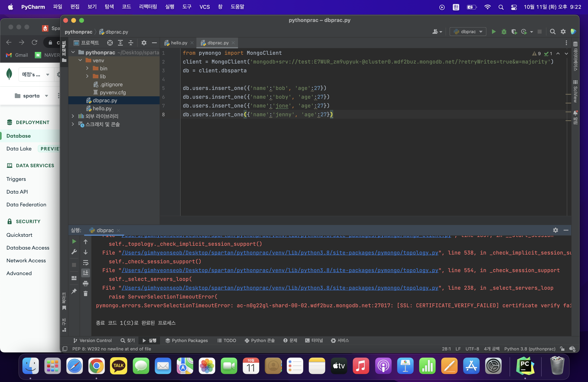Image resolution: width=588 pixels, height=382 pixels.
Task: Clear the Run console with the trash icon
Action: pyautogui.click(x=85, y=293)
